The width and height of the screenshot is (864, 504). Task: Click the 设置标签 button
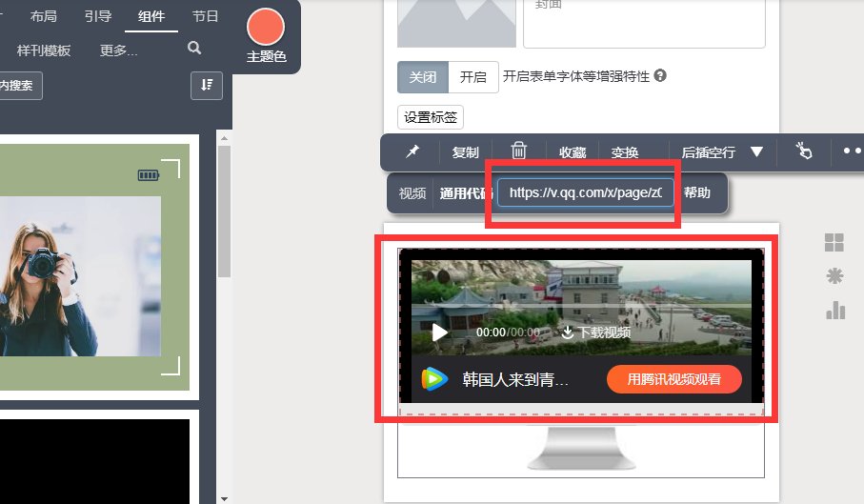[x=431, y=117]
